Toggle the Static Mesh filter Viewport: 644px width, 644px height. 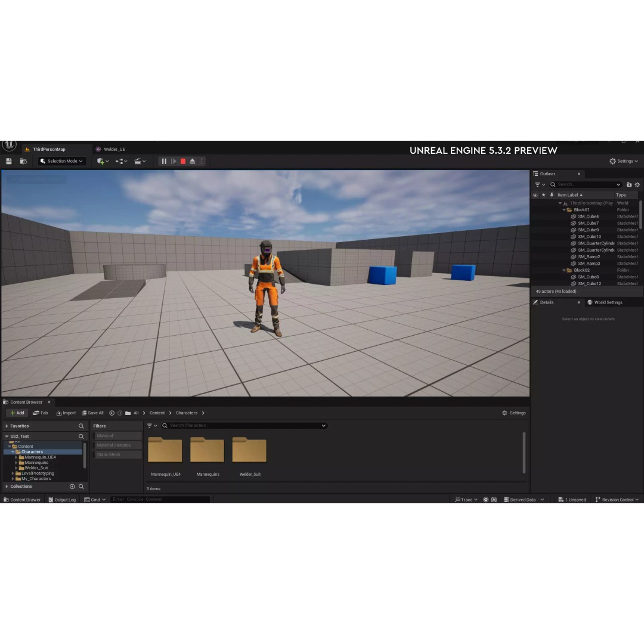pyautogui.click(x=117, y=455)
